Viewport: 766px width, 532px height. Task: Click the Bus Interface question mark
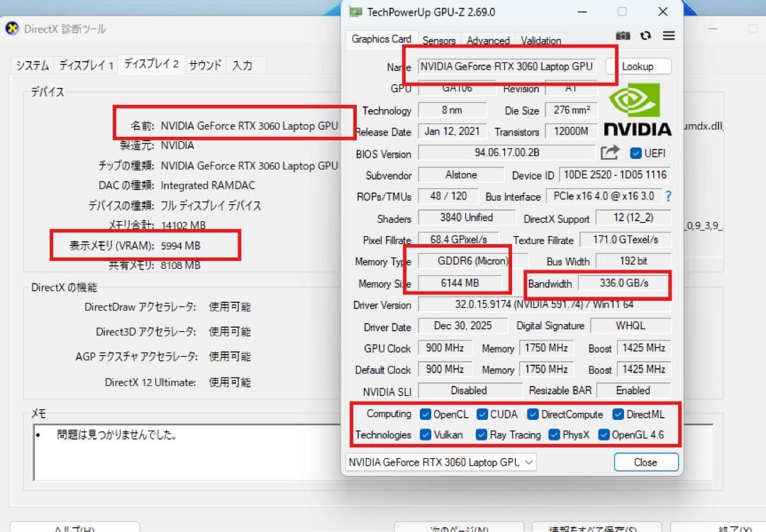tap(668, 196)
